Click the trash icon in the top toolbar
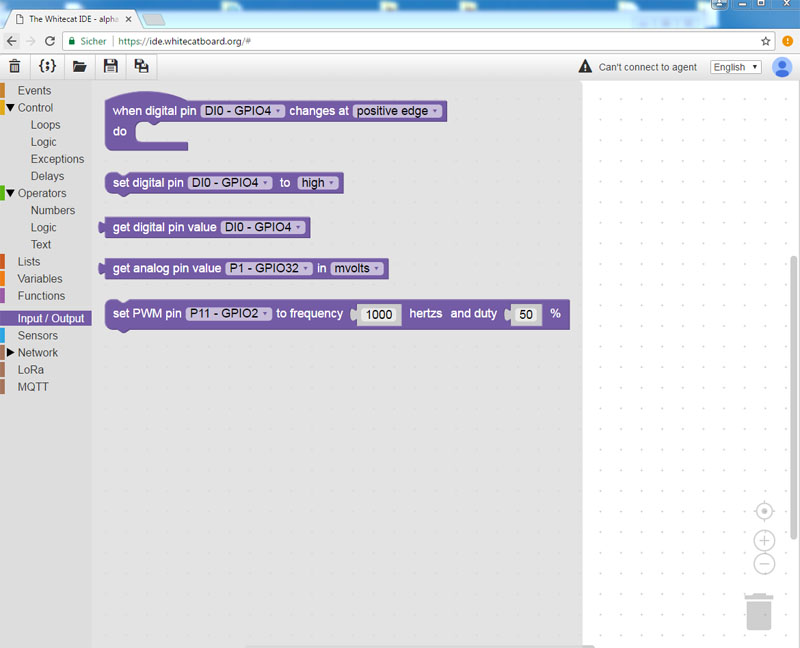The width and height of the screenshot is (800, 648). pos(15,66)
